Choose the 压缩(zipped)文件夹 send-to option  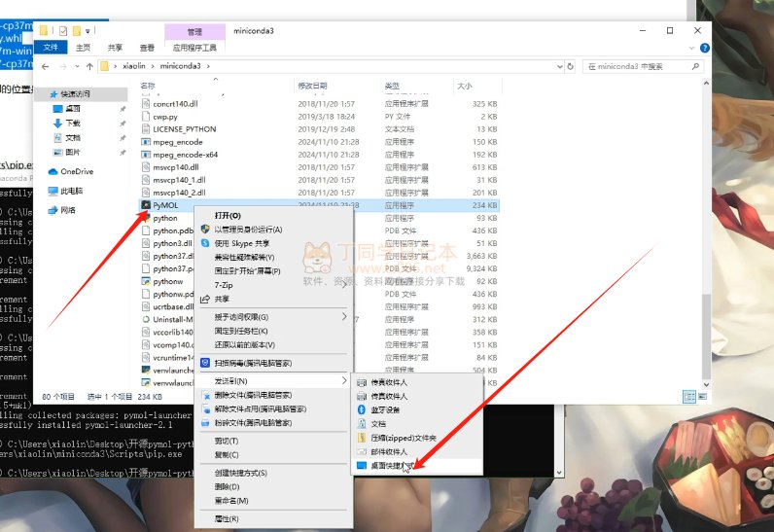click(x=397, y=438)
